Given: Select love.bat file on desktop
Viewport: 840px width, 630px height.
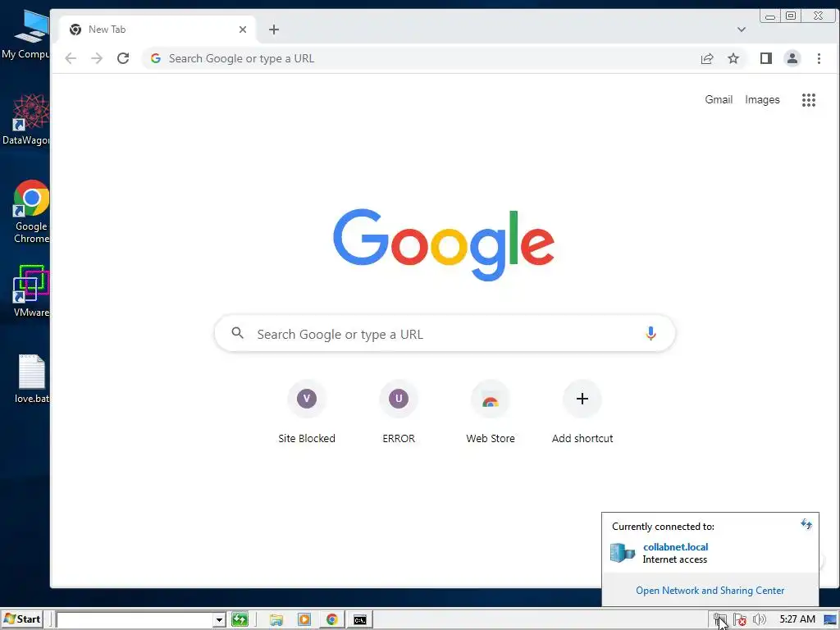Looking at the screenshot, I should pos(32,379).
